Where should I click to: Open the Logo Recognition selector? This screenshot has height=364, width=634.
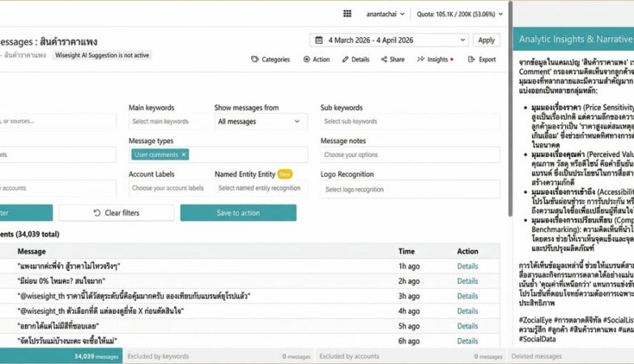click(410, 189)
